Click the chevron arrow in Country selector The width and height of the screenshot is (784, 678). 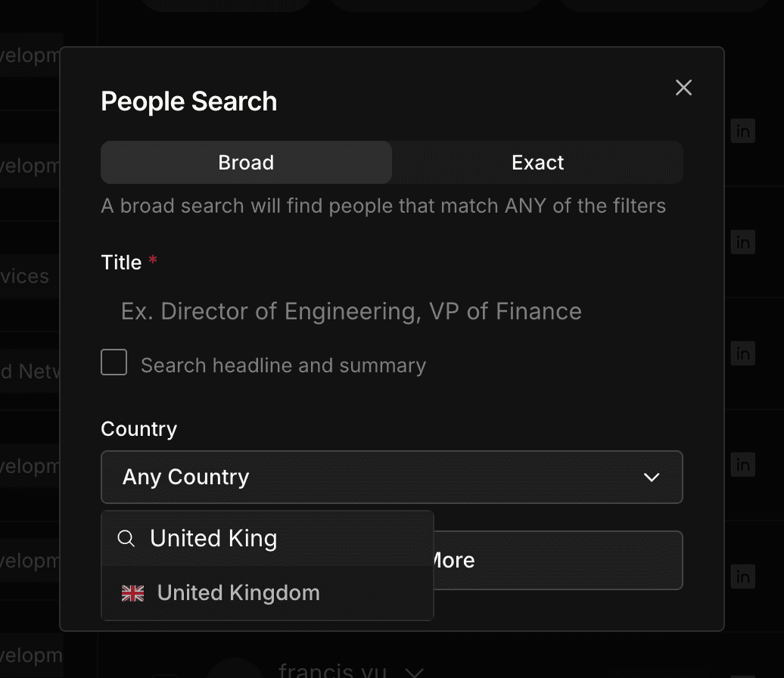(651, 477)
